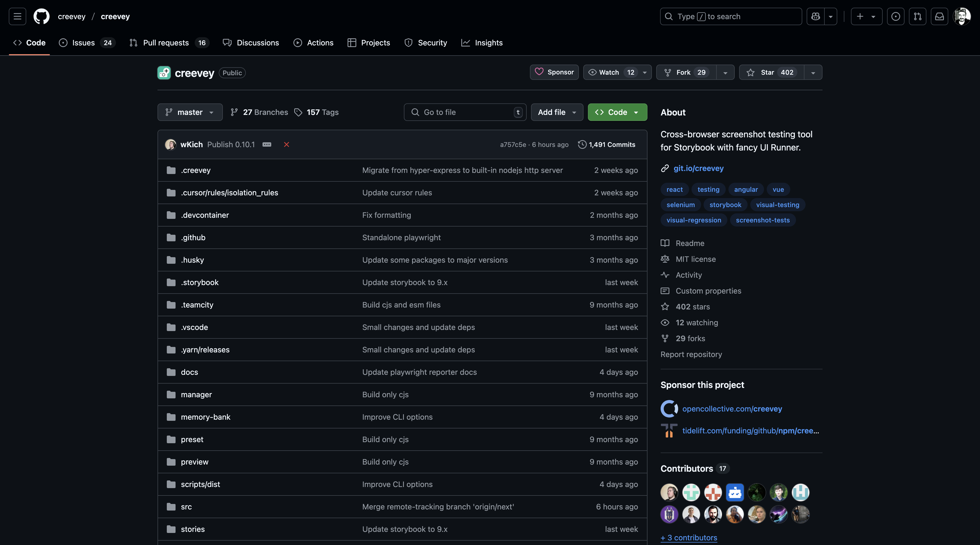Image resolution: width=980 pixels, height=545 pixels.
Task: Star the creevey repository
Action: click(772, 72)
